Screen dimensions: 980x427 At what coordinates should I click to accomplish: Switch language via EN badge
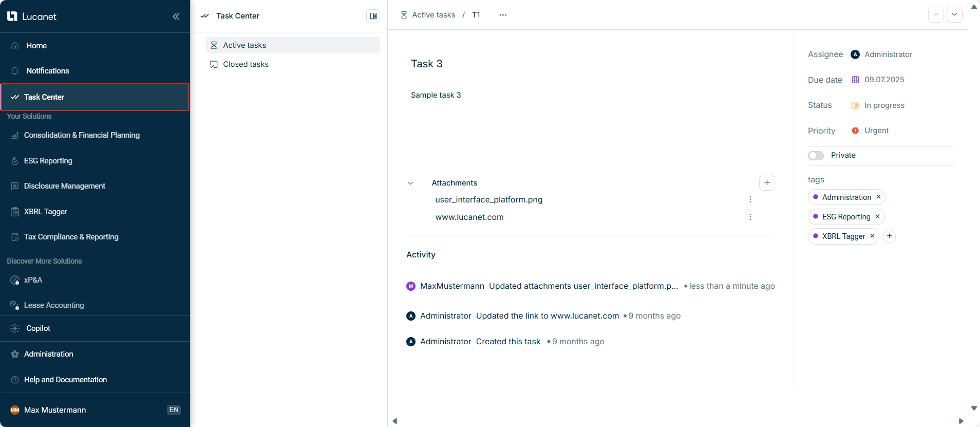coord(174,410)
